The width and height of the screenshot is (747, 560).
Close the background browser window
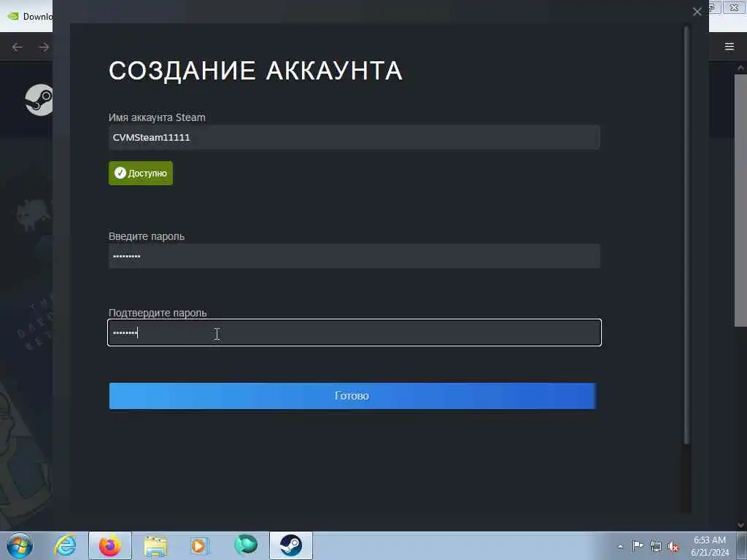(734, 7)
